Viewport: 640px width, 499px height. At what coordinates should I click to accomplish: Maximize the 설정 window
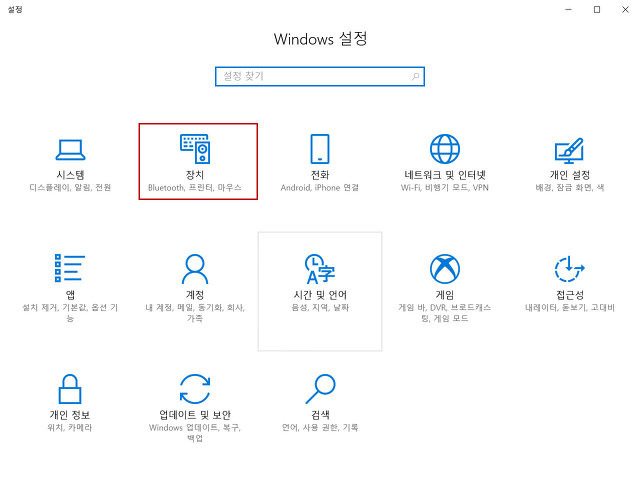(x=597, y=9)
